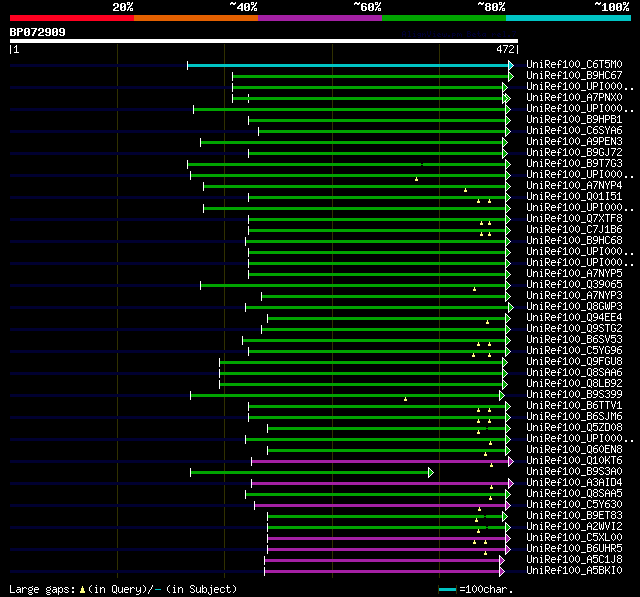Click the green ~80% identity legend segment
The image size is (640, 597).
444,18
